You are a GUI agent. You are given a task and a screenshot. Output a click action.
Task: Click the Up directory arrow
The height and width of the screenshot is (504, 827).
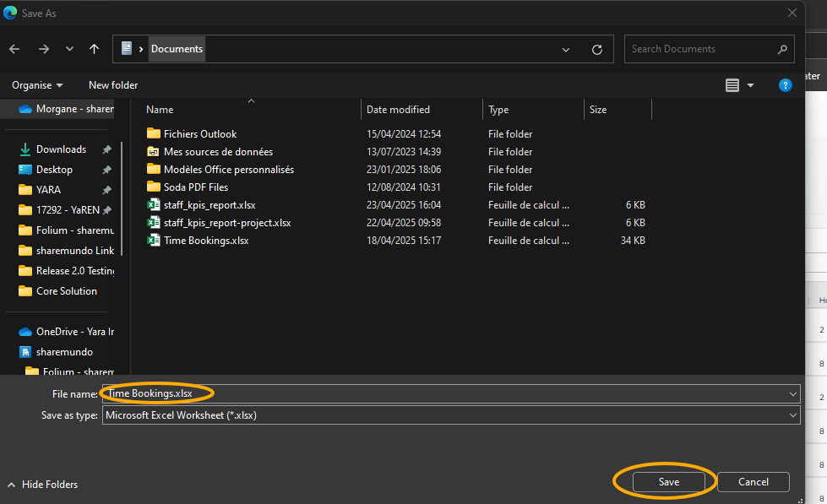[94, 49]
